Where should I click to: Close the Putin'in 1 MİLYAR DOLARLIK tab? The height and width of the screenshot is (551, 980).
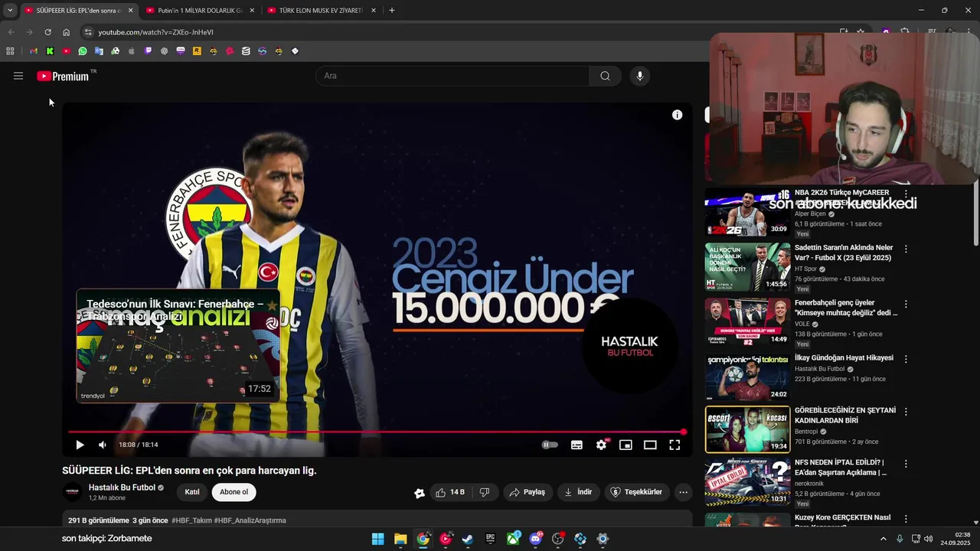[x=252, y=11]
